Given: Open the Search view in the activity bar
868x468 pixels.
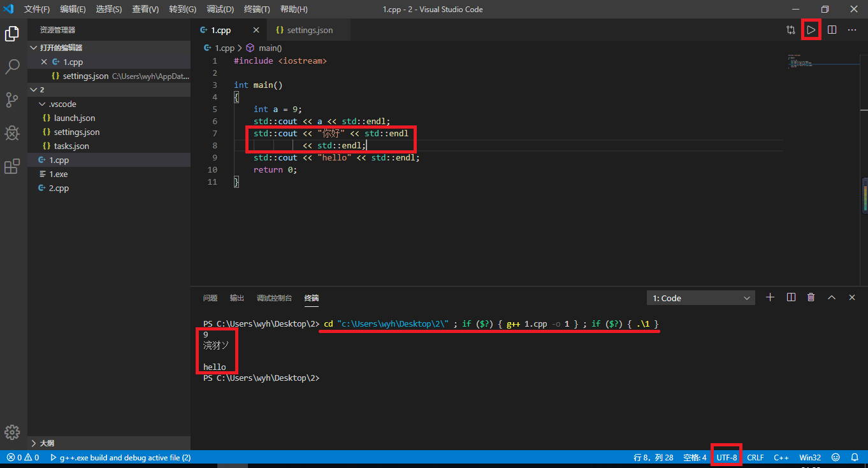Looking at the screenshot, I should (x=13, y=66).
